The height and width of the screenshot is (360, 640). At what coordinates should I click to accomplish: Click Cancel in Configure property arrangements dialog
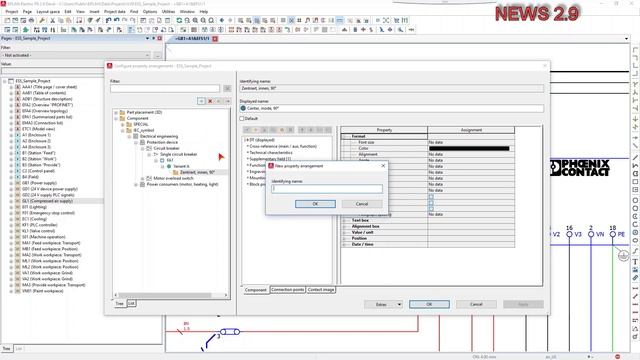(x=476, y=304)
